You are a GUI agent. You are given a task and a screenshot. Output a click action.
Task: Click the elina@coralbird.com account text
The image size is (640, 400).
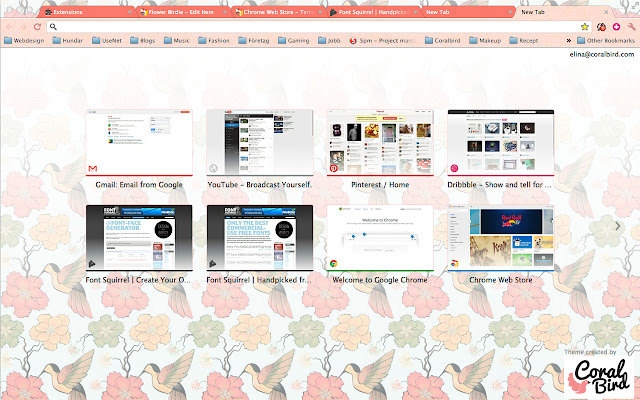tap(602, 54)
